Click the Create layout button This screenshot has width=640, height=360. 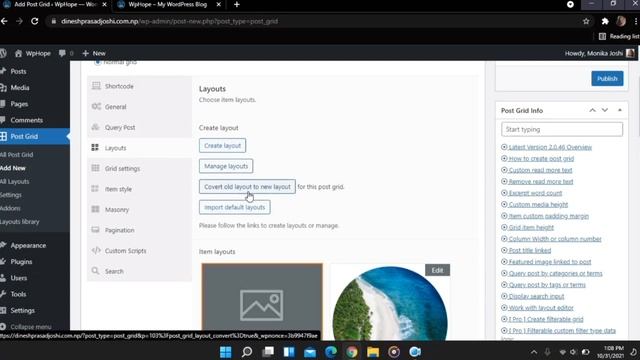click(222, 145)
